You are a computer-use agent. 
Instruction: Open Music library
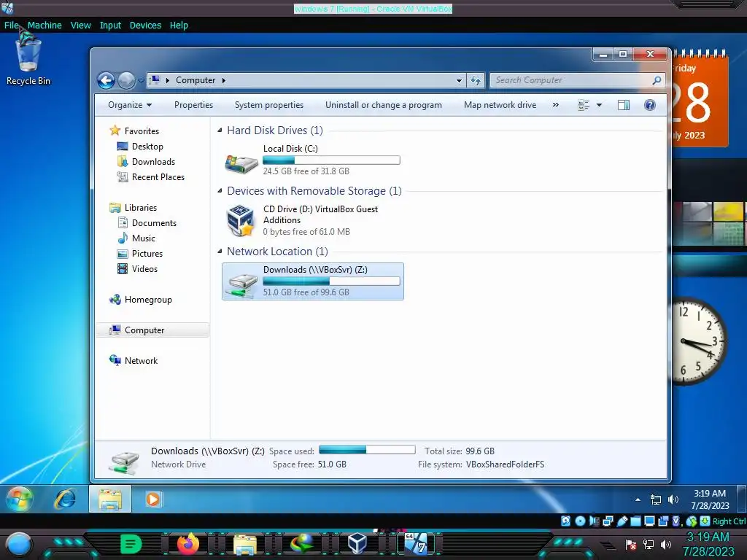click(144, 238)
